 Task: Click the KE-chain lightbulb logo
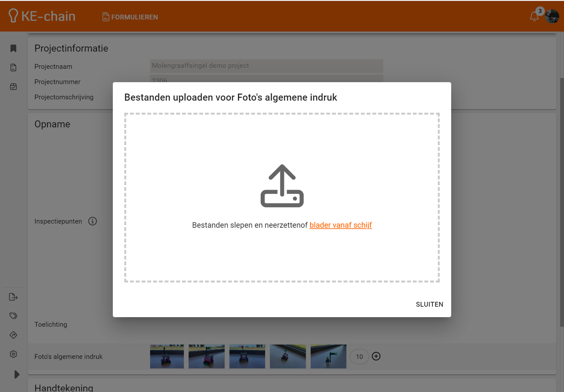[x=13, y=16]
